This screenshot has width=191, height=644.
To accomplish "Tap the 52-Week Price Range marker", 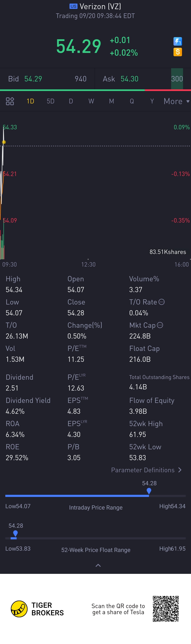I will point(15,534).
